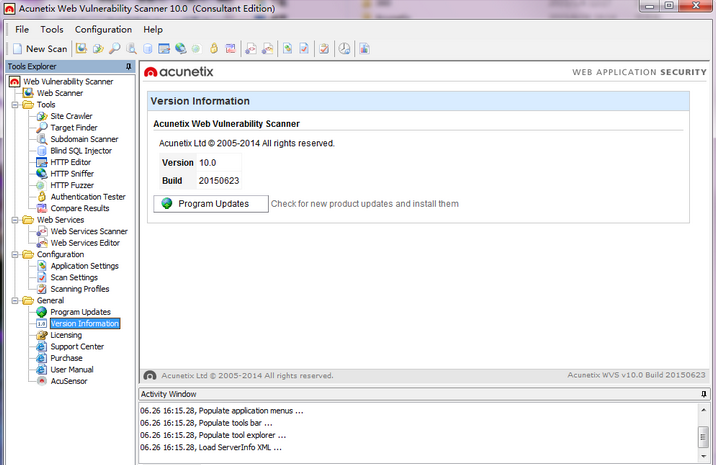Image resolution: width=716 pixels, height=465 pixels.
Task: Open the Site Crawler toolbar icon
Action: [x=98, y=48]
